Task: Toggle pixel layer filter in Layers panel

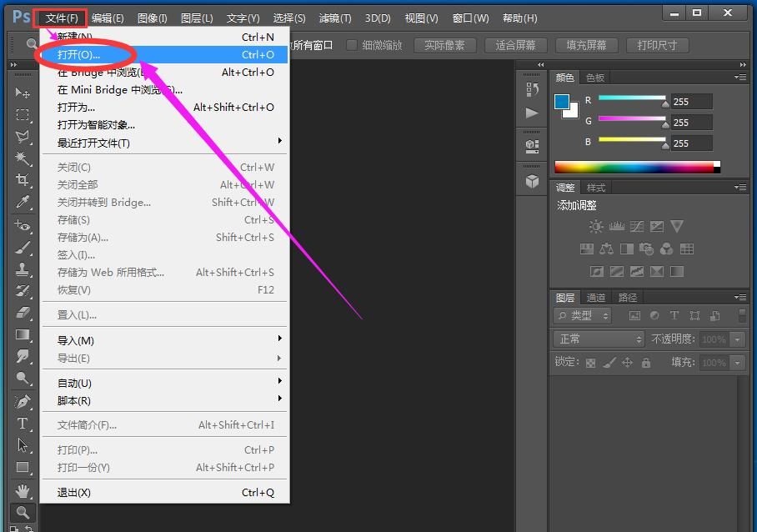Action: tap(634, 316)
